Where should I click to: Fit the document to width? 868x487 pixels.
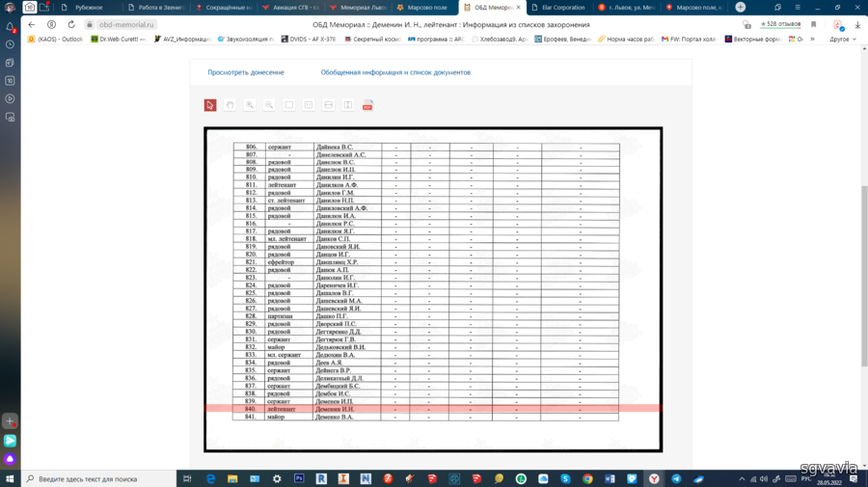328,105
